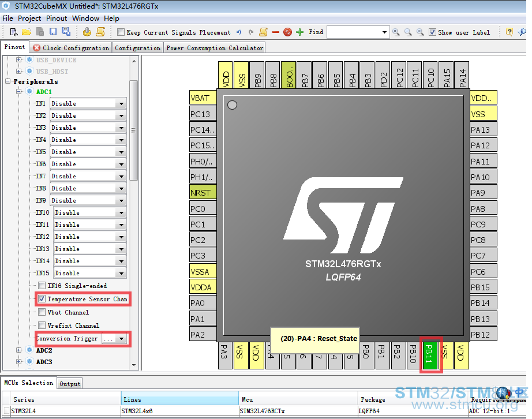
Task: Uncheck Temperature Sensor Channel checkbox
Action: point(42,299)
